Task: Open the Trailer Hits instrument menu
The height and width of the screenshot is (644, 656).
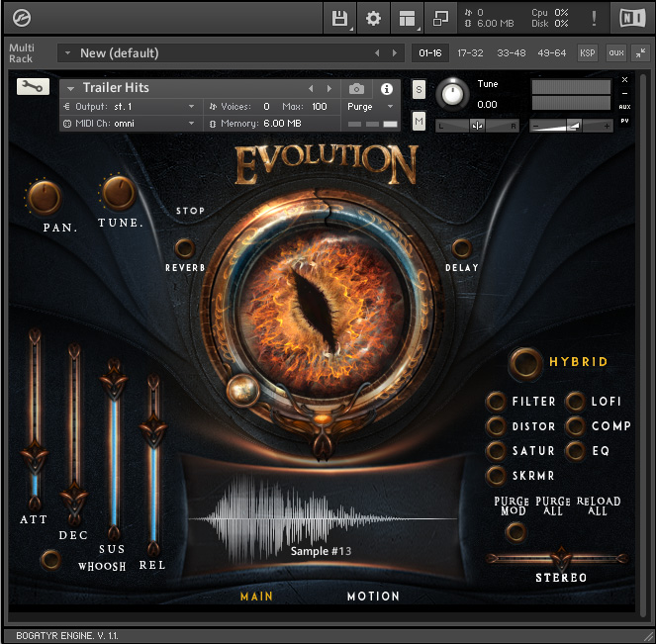Action: tap(70, 89)
